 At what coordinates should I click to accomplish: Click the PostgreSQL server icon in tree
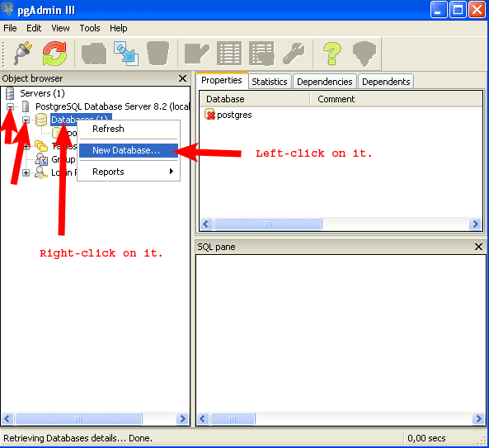click(26, 106)
